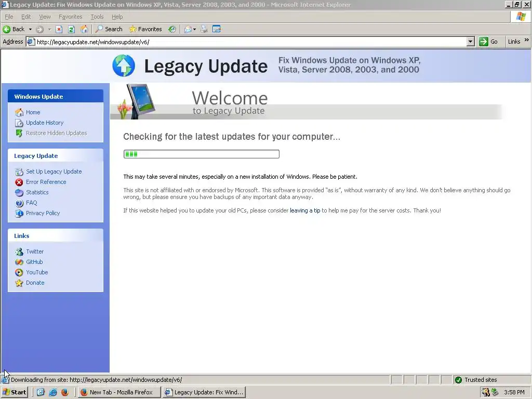Follow the 'leaving a tip' hyperlink
Screen dimensions: 532x399
[x=304, y=210]
